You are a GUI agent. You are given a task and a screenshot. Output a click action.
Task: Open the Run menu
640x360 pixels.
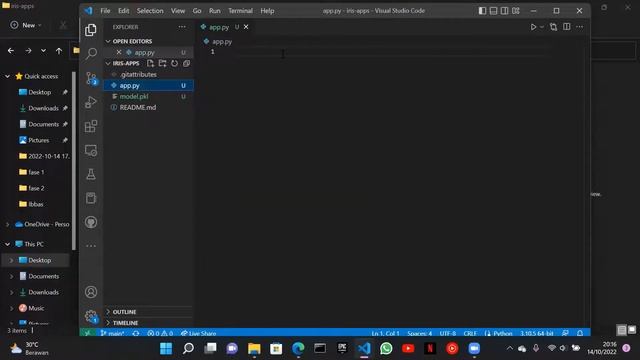[x=215, y=11]
